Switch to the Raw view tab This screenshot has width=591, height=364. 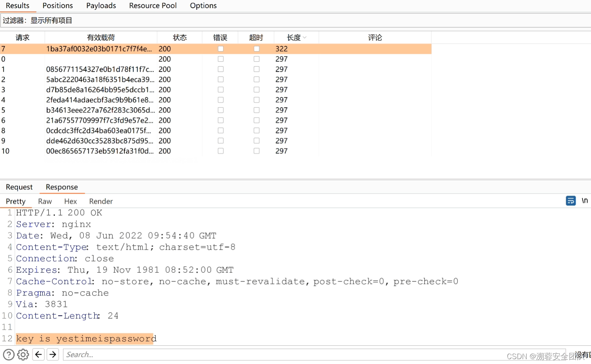pyautogui.click(x=45, y=201)
